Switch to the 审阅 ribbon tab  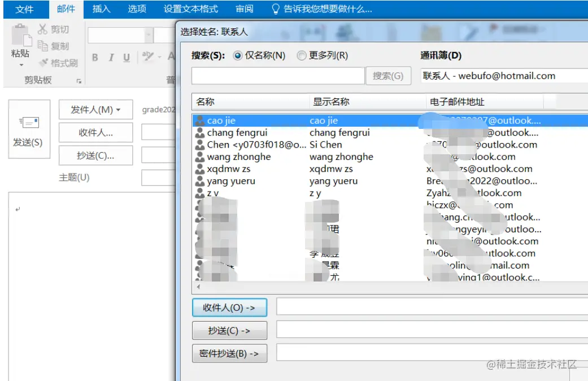[x=244, y=8]
